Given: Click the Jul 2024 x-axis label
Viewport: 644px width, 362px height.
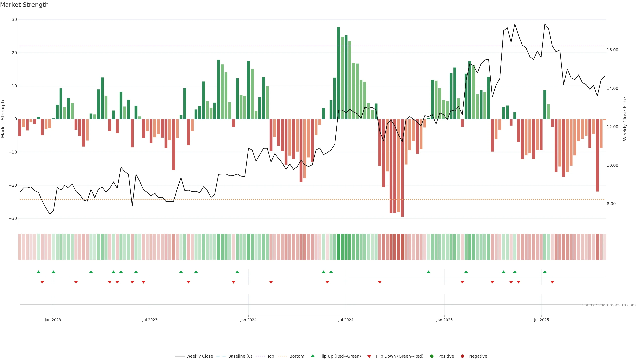Looking at the screenshot, I should [x=346, y=320].
